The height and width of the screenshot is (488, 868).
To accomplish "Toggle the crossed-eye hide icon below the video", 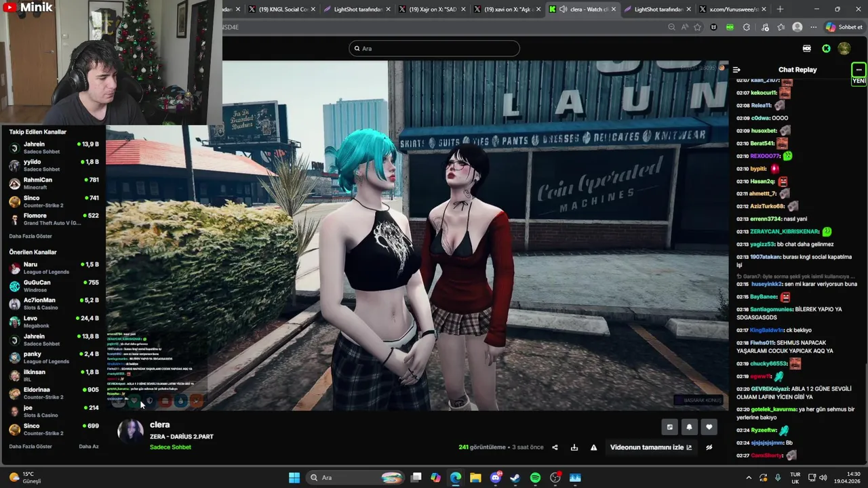I will coord(709,447).
